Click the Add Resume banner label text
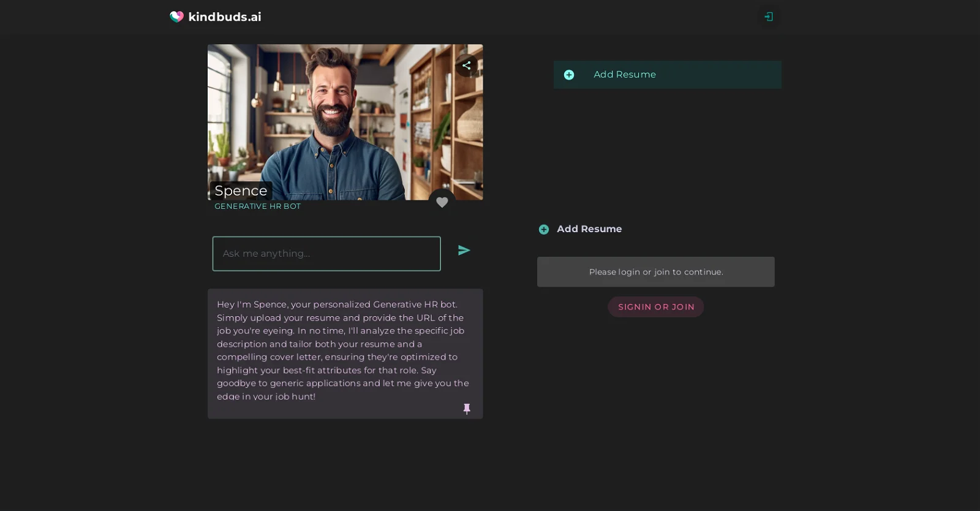980x511 pixels. [x=625, y=74]
